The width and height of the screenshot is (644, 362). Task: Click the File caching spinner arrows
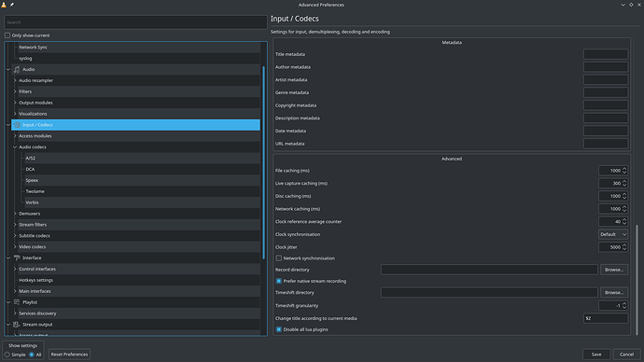624,171
